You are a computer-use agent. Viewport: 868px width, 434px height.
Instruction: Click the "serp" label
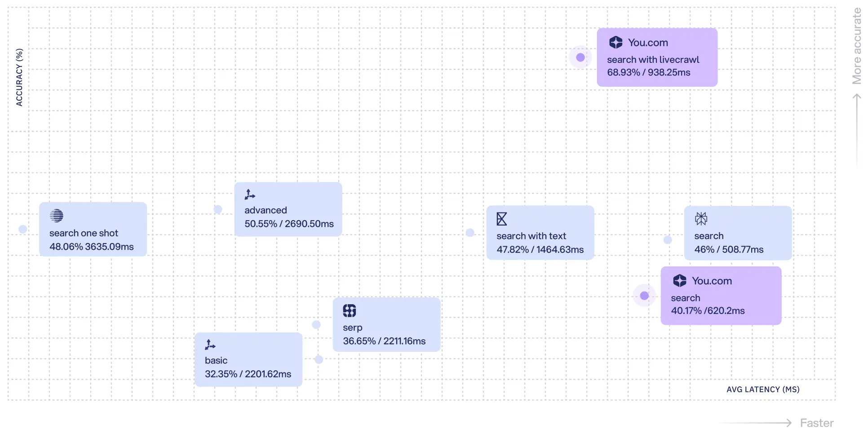(352, 328)
